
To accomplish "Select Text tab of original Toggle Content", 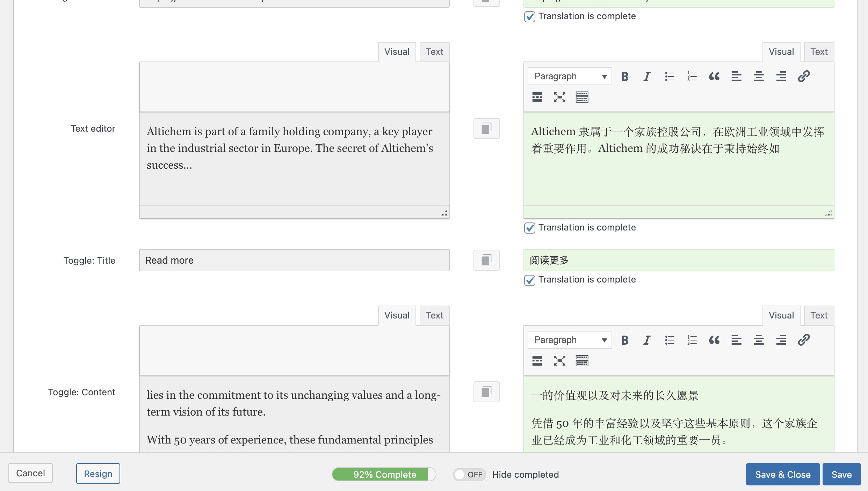I will point(434,316).
